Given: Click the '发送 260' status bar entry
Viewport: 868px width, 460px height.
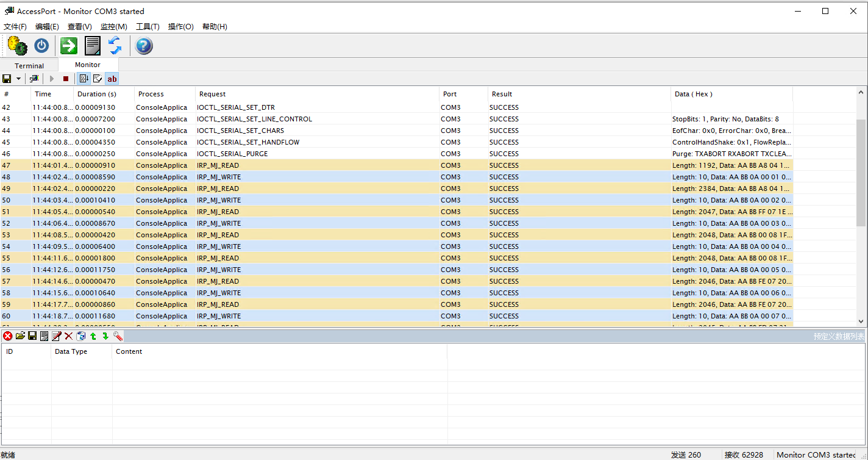Looking at the screenshot, I should pyautogui.click(x=686, y=455).
